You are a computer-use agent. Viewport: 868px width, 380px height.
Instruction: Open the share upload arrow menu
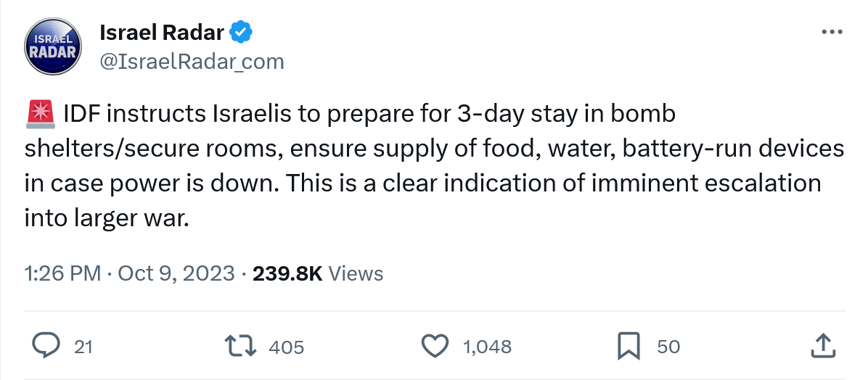coord(822,346)
